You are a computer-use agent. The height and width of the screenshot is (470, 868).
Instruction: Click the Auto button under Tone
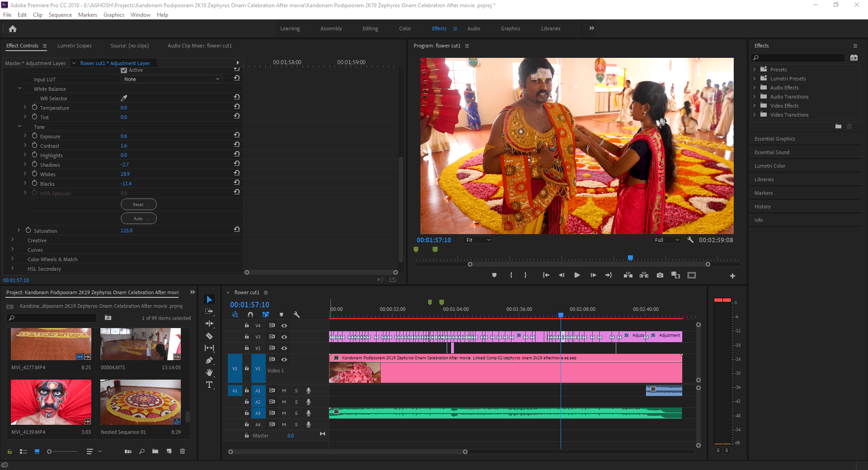point(138,218)
